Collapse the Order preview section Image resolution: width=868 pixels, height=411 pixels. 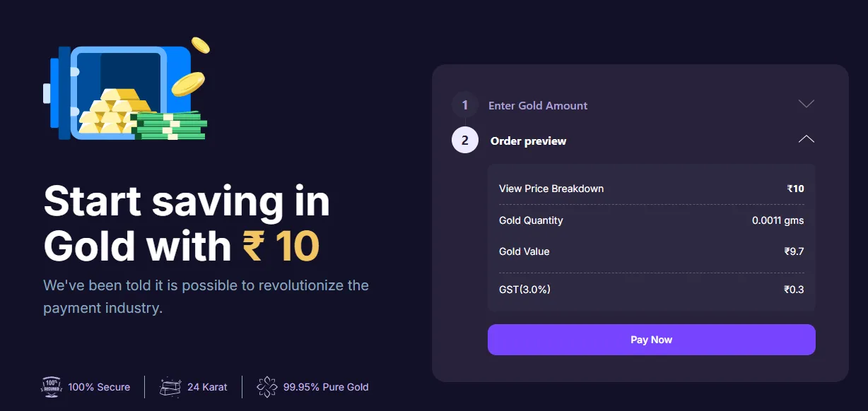806,138
